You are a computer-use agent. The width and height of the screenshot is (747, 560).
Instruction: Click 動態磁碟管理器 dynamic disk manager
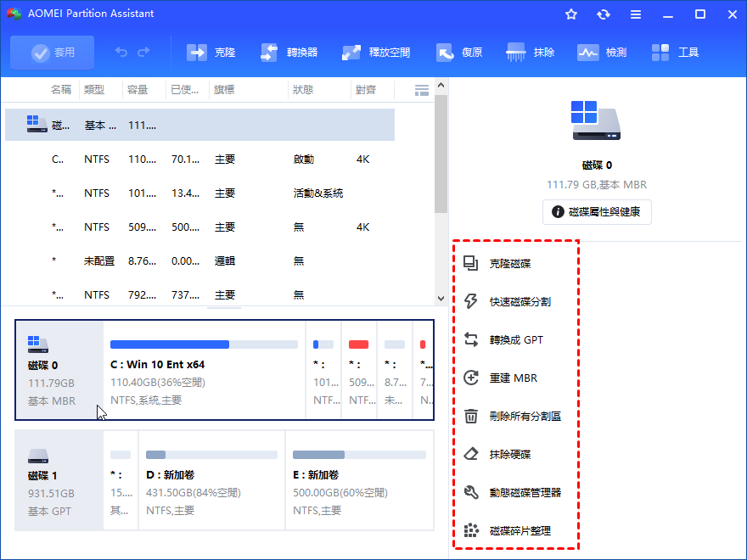[x=525, y=492]
